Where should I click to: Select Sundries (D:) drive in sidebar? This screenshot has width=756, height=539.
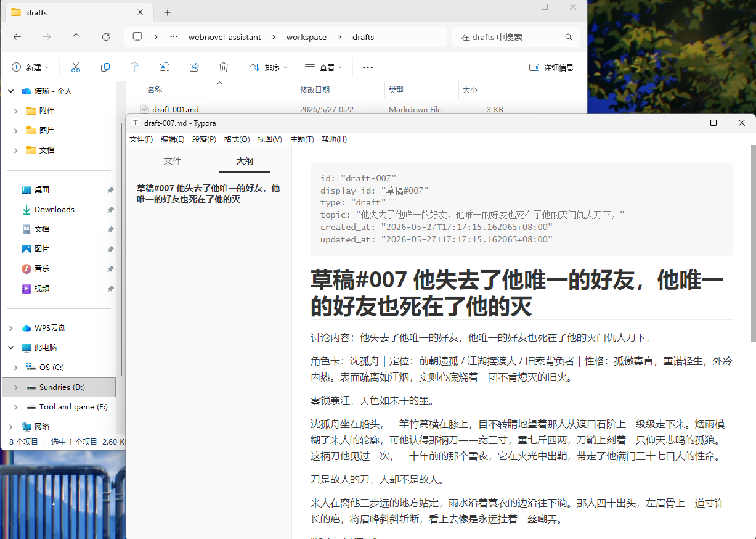[x=59, y=387]
